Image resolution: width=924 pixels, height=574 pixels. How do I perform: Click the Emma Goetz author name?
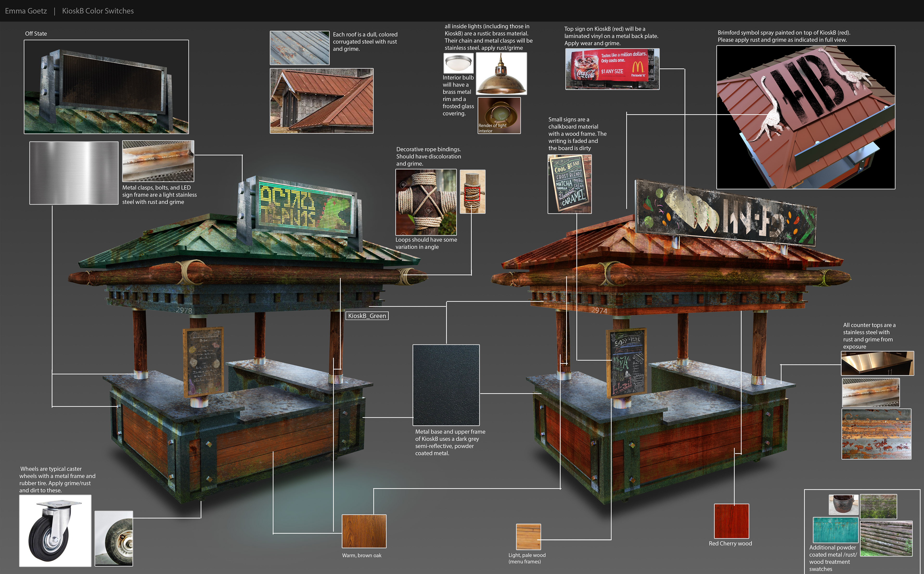point(26,11)
